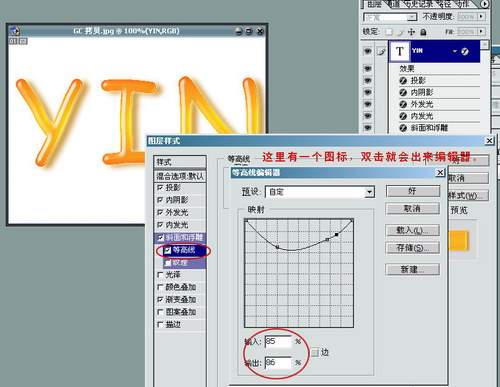Click 好 button in contour editor
This screenshot has height=387, width=500.
pos(413,191)
